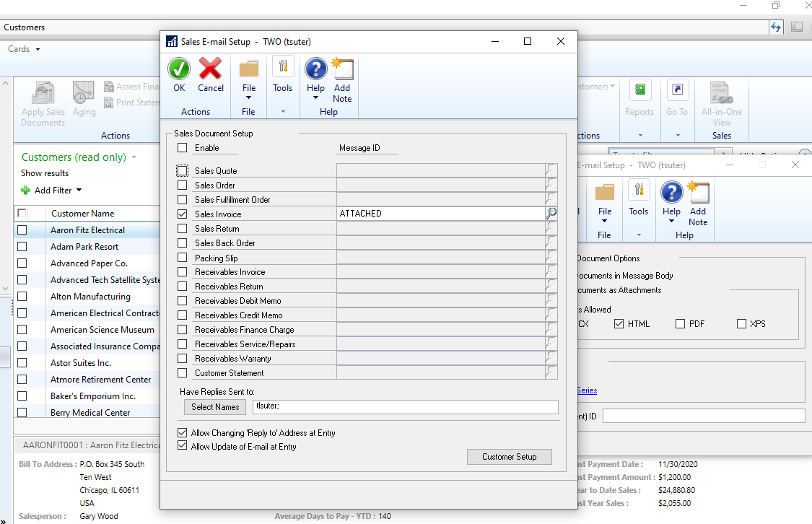Click the File icon in background E-mail Setup window

coord(604,192)
